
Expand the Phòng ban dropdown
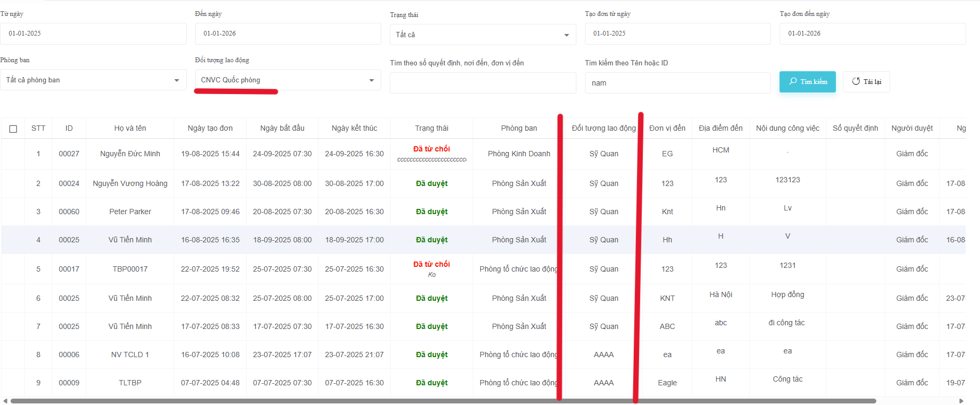click(x=93, y=80)
